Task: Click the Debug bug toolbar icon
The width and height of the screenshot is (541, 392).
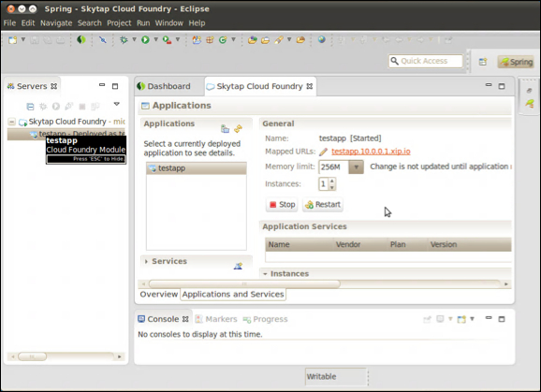Action: (x=124, y=40)
